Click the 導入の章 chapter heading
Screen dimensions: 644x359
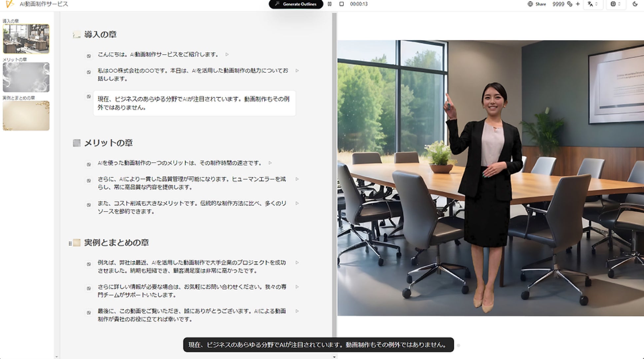100,35
